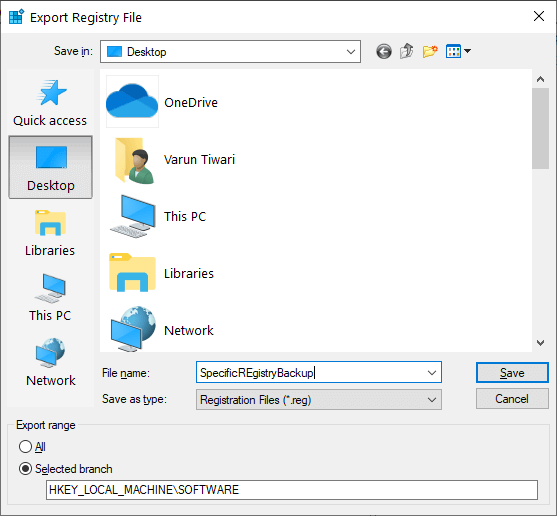
Task: Select the All export range option
Action: tap(32, 446)
